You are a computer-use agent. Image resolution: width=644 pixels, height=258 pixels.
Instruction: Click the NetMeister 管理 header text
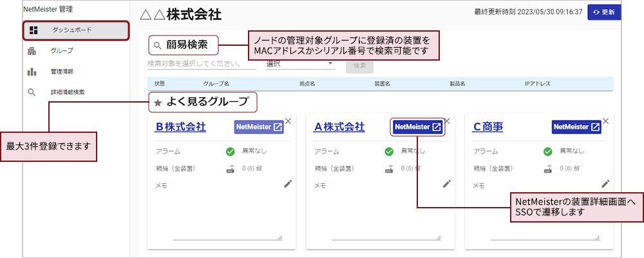pyautogui.click(x=48, y=8)
